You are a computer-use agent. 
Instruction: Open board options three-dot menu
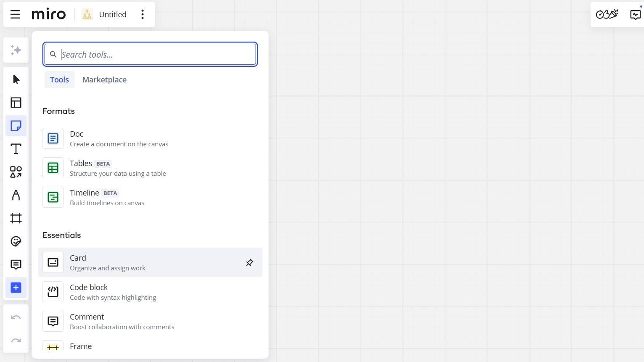tap(143, 14)
